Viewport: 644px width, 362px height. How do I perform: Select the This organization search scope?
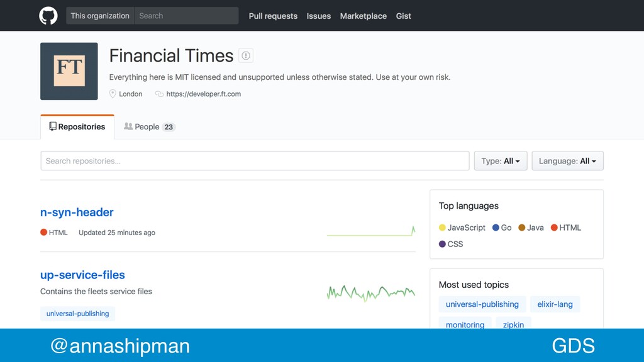[100, 16]
